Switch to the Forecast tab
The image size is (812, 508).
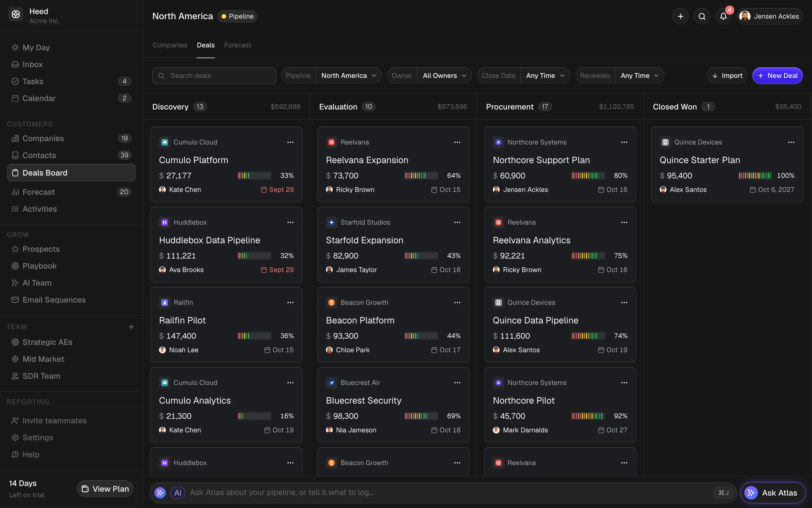coord(238,45)
